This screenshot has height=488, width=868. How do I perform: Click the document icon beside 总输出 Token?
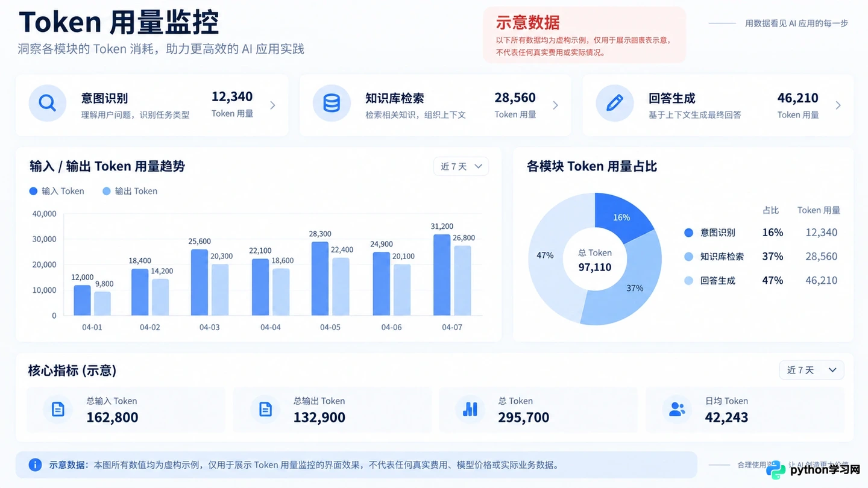pyautogui.click(x=265, y=410)
